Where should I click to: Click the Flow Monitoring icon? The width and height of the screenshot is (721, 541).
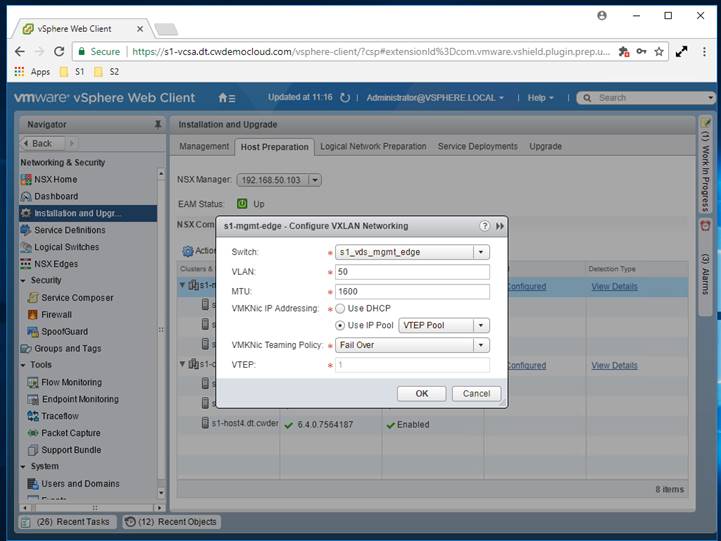(33, 382)
